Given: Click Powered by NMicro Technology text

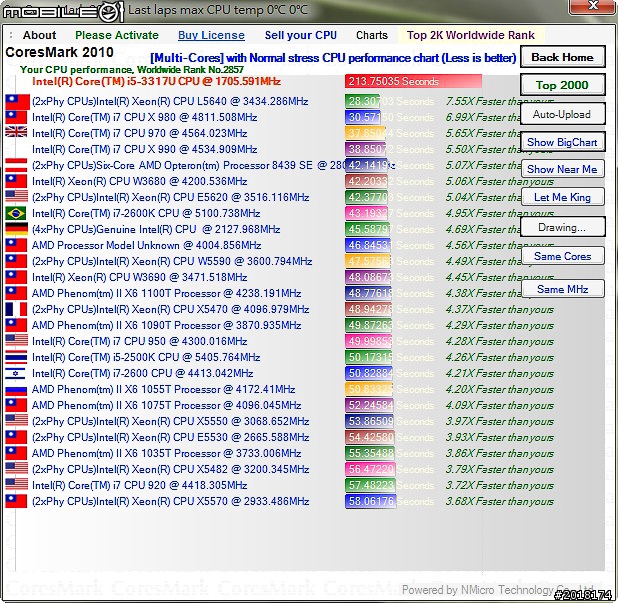Looking at the screenshot, I should 499,590.
